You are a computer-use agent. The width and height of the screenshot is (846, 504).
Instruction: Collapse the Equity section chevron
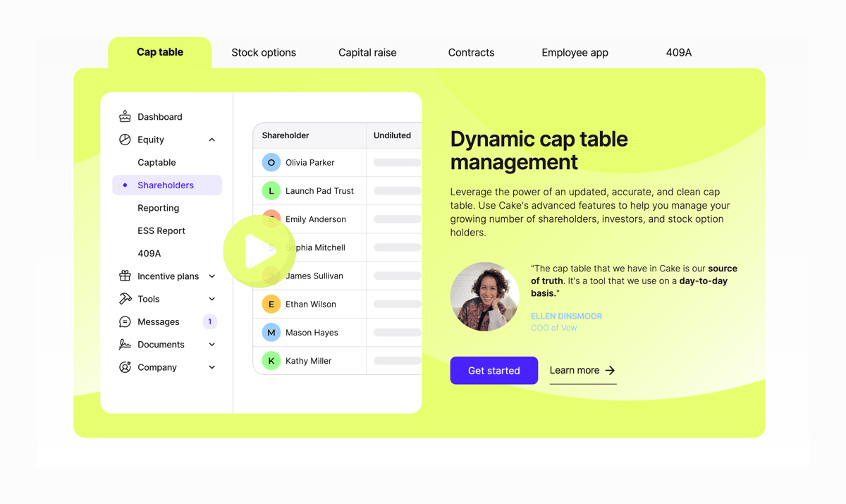click(211, 139)
